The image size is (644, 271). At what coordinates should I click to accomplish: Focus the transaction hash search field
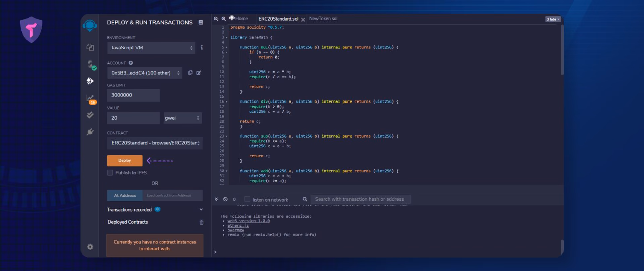point(360,199)
